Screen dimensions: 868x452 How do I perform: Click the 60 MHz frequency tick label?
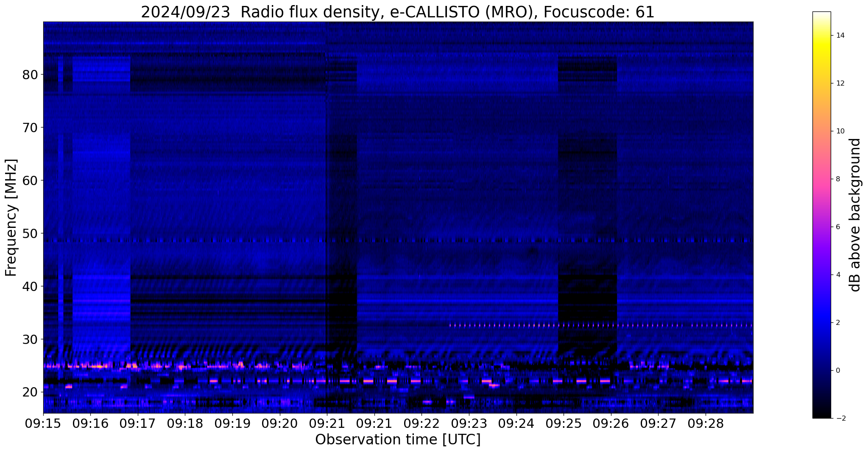click(30, 180)
